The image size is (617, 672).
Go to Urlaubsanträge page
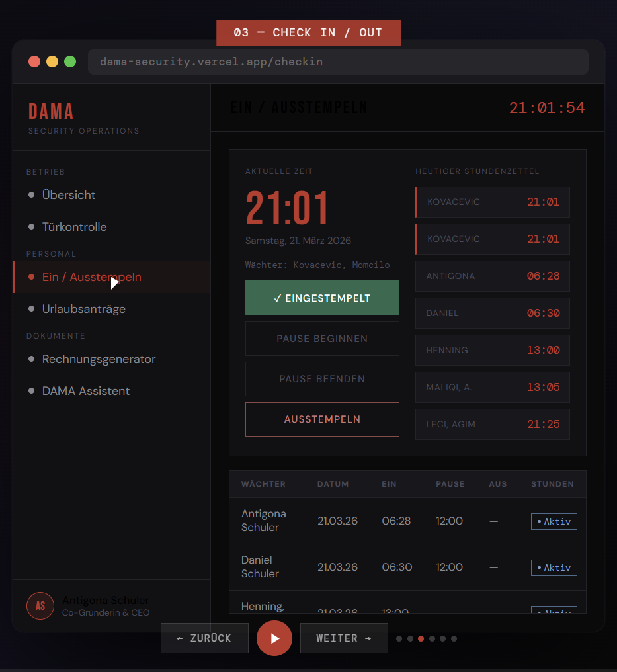pyautogui.click(x=111, y=309)
